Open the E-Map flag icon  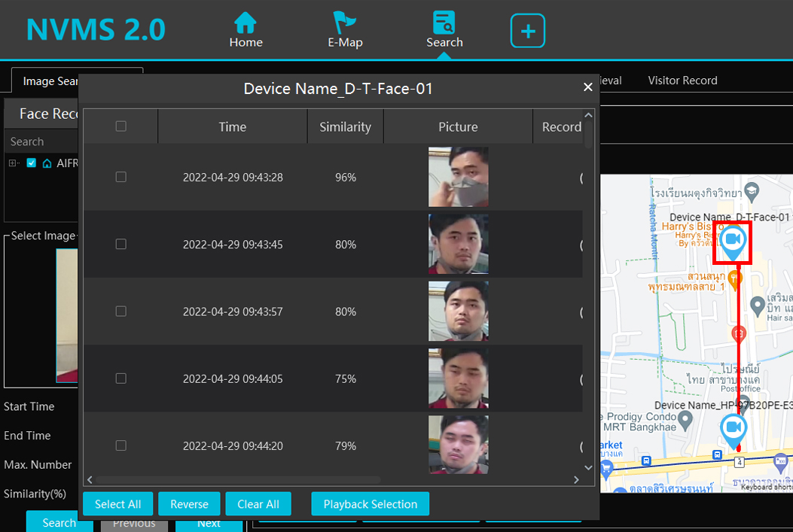pos(345,23)
